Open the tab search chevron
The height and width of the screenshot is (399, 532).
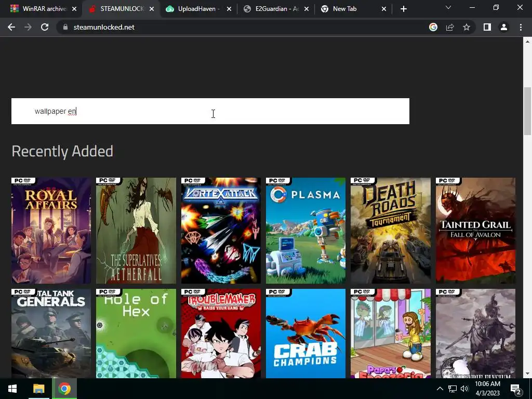pos(448,7)
